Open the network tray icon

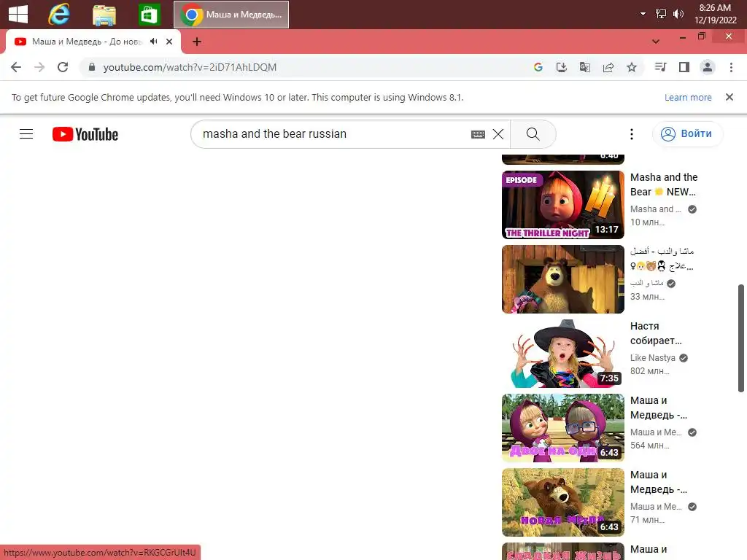[661, 14]
